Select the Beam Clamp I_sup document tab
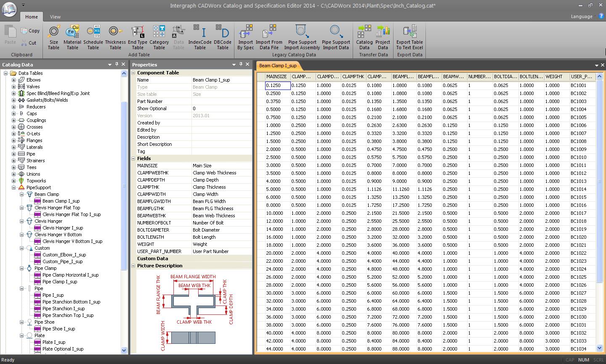606x364 pixels. (x=278, y=66)
